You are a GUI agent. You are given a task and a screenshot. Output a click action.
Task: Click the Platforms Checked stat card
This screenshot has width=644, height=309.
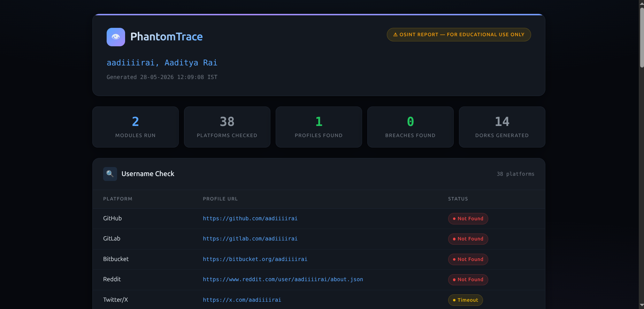click(x=227, y=127)
